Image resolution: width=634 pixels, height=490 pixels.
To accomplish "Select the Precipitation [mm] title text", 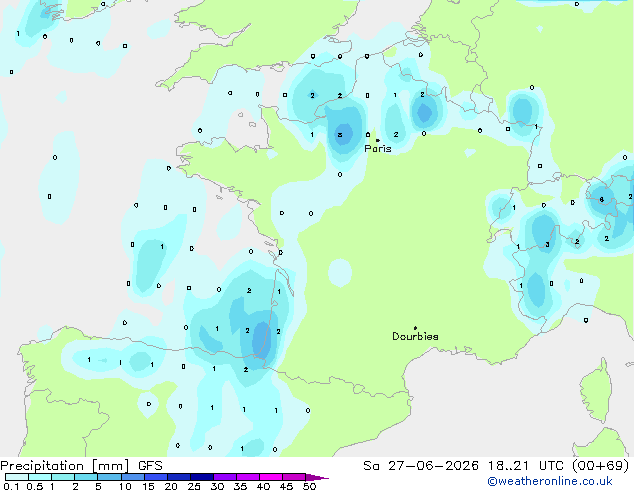I will pyautogui.click(x=65, y=466).
